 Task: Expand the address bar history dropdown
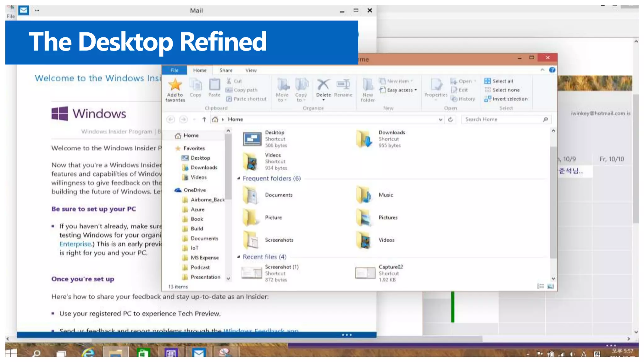tap(441, 119)
